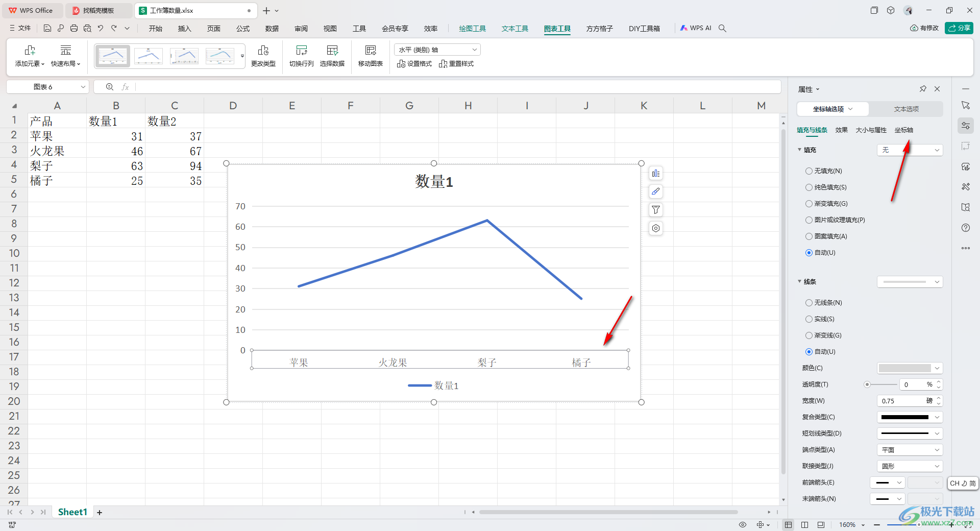Click the help question mark sidebar icon

point(966,228)
